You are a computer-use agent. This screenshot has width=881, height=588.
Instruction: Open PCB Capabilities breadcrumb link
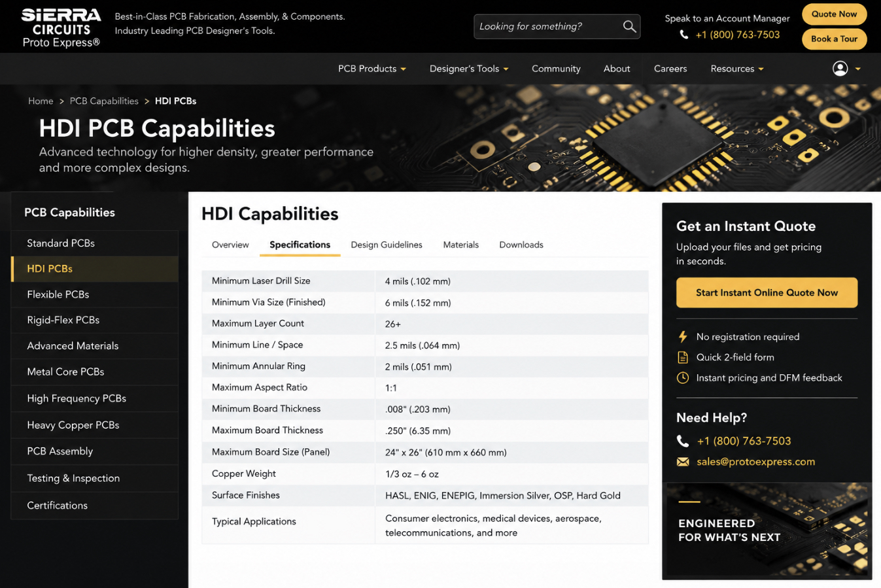point(104,101)
